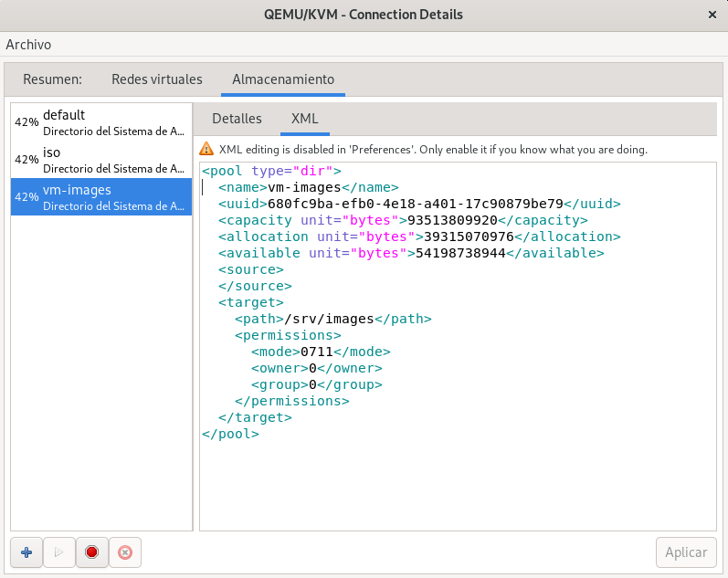Image resolution: width=728 pixels, height=578 pixels.
Task: Click the pool type="dir" opening line
Action: [271, 171]
